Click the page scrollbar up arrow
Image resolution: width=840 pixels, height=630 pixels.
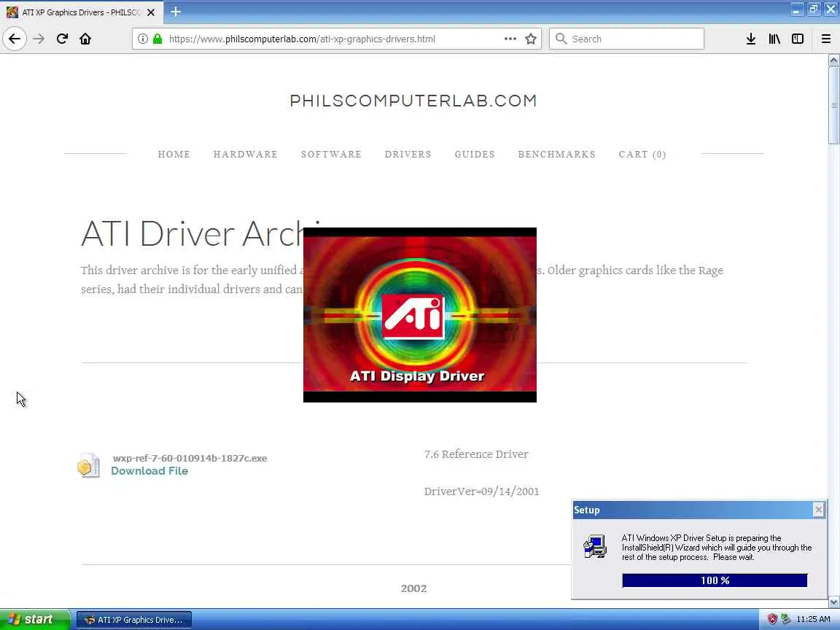tap(833, 61)
